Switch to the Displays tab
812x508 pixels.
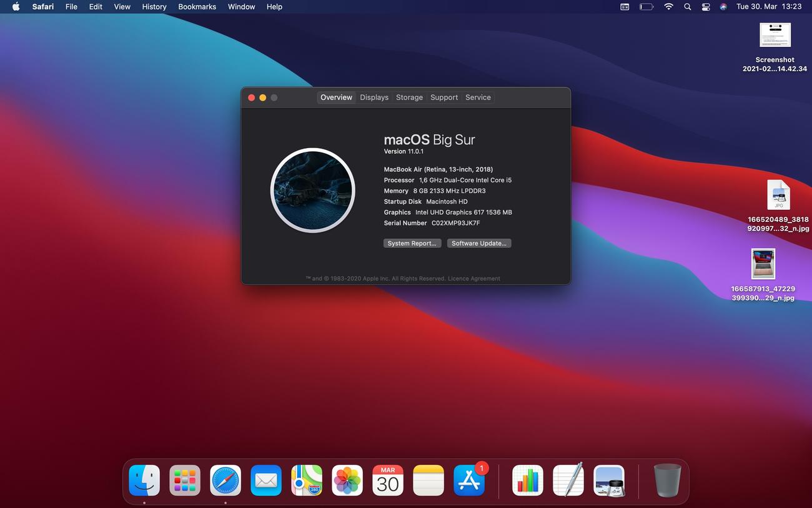374,97
